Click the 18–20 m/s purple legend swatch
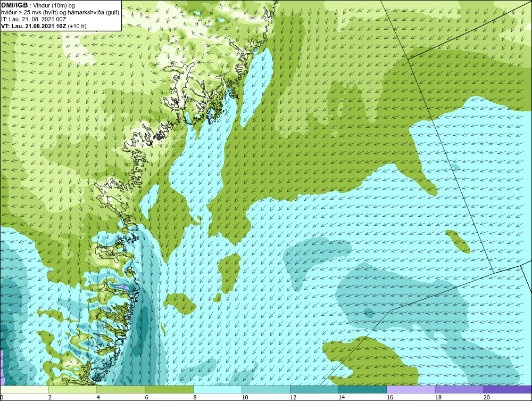Viewport: 532px width, 401px height. pos(460,389)
